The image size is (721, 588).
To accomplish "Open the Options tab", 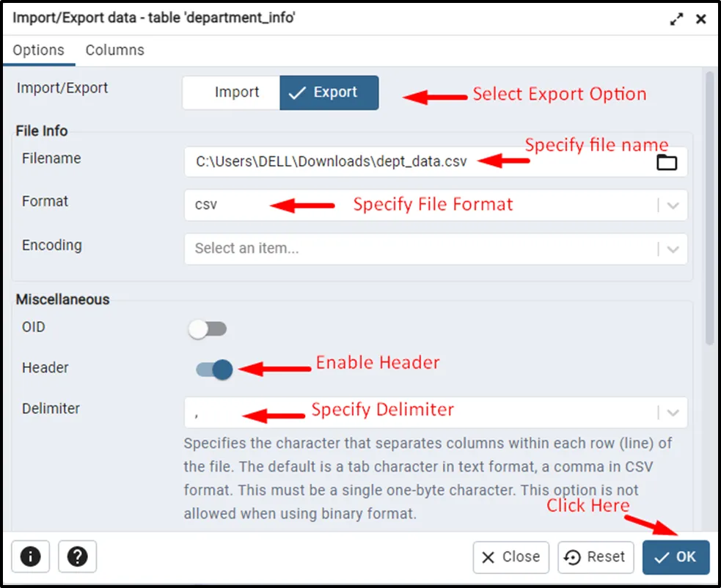I will 38,50.
